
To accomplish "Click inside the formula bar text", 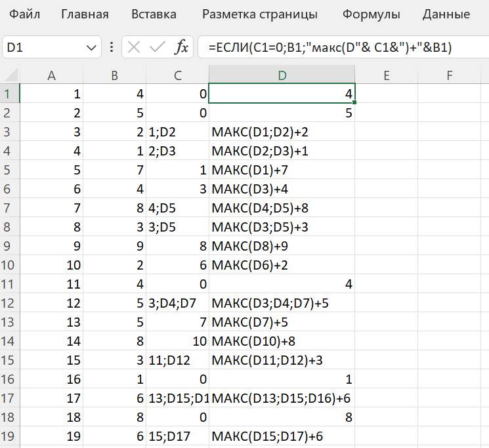I will 341,48.
